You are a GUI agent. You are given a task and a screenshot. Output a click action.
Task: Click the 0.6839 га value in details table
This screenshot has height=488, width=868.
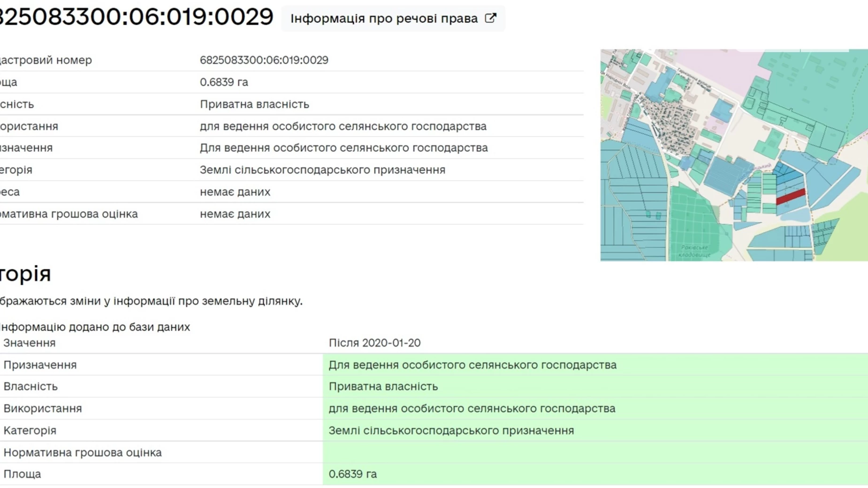coord(224,82)
